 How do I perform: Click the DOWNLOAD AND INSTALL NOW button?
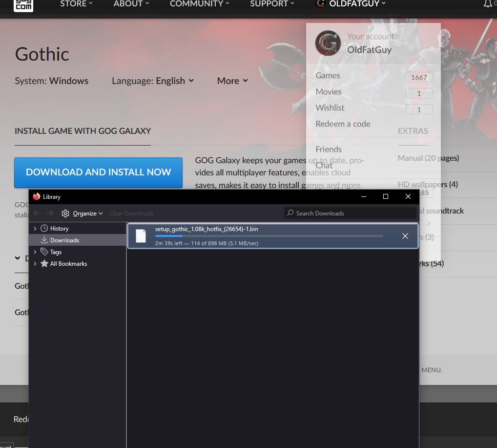click(x=98, y=172)
